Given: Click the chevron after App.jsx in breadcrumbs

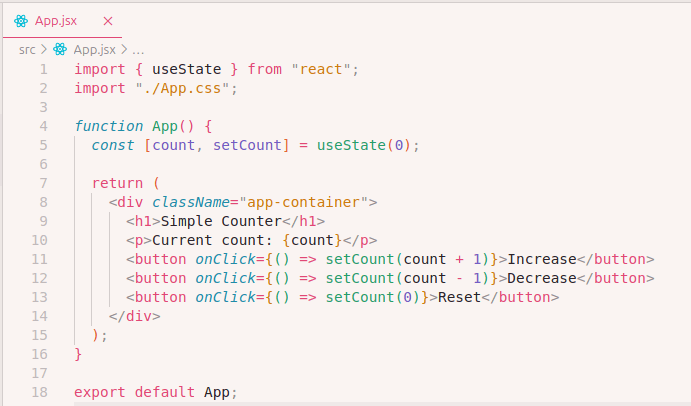Looking at the screenshot, I should (x=124, y=49).
